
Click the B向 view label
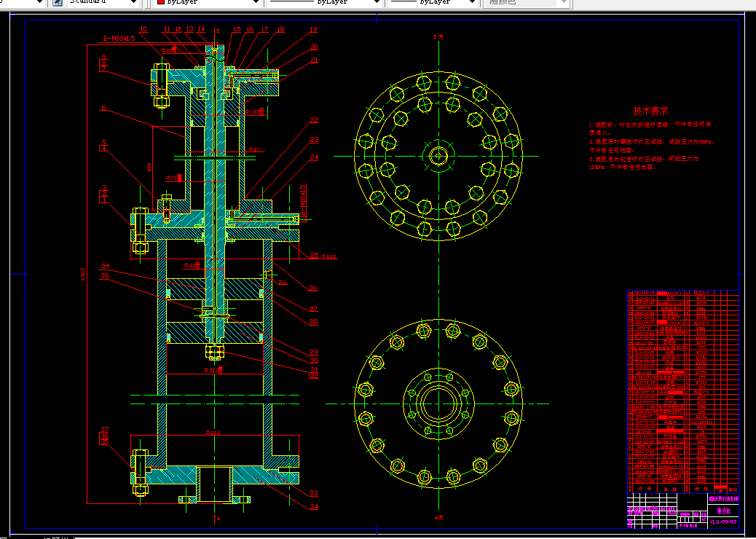pyautogui.click(x=438, y=36)
